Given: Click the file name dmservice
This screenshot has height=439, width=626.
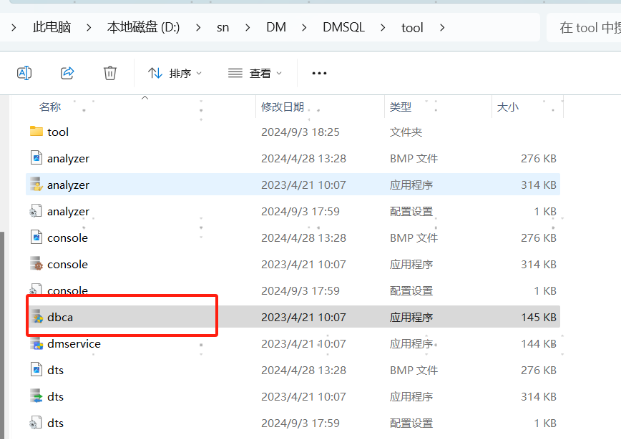Looking at the screenshot, I should tap(74, 344).
